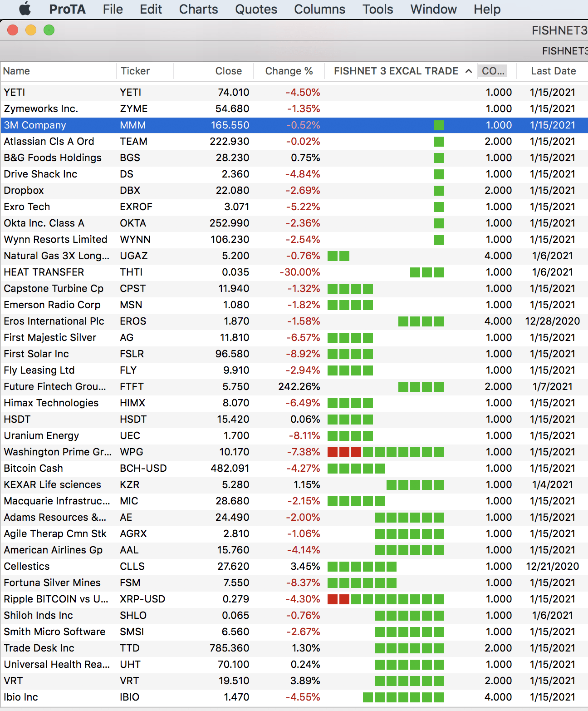Click the red signal squares for WPG
Image resolution: width=588 pixels, height=711 pixels.
(344, 452)
